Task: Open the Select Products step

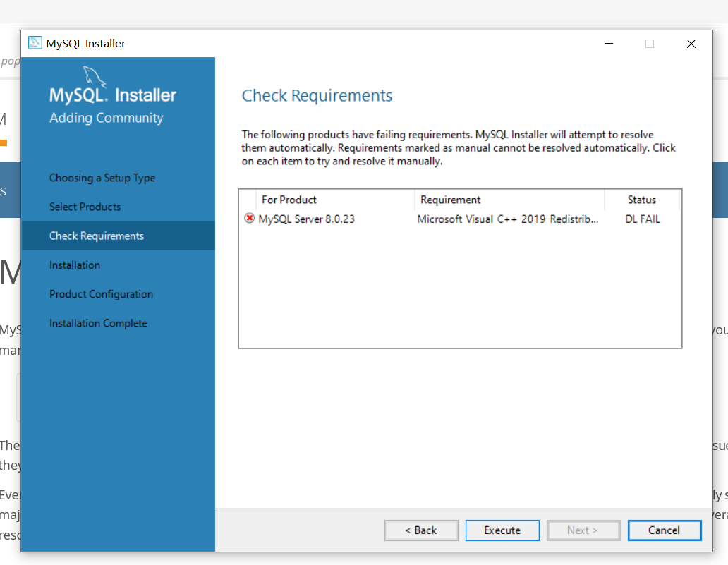Action: click(x=85, y=207)
